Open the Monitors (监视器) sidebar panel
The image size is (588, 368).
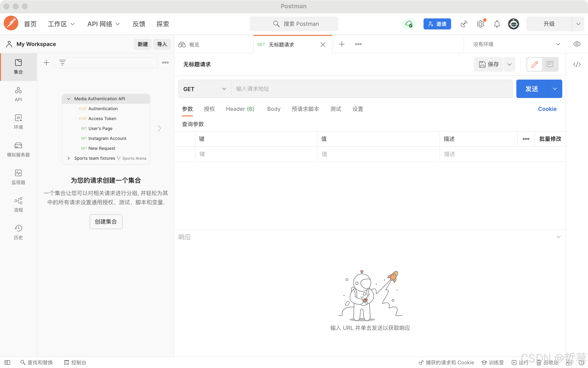(x=18, y=177)
